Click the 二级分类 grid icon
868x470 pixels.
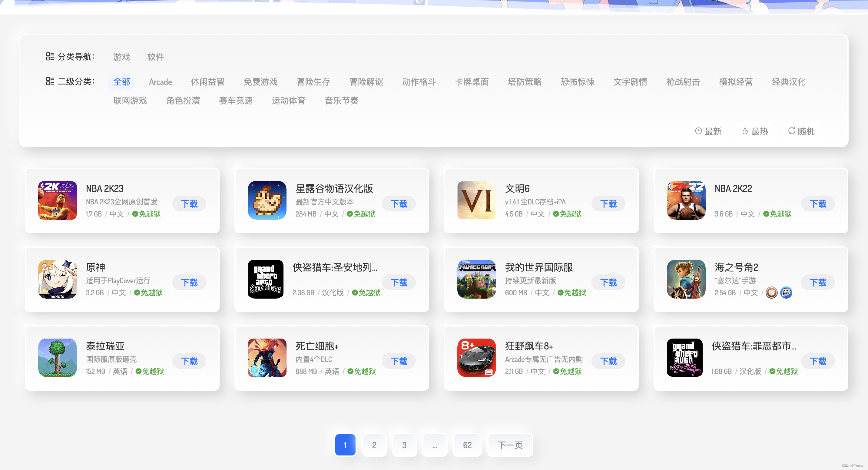(50, 81)
